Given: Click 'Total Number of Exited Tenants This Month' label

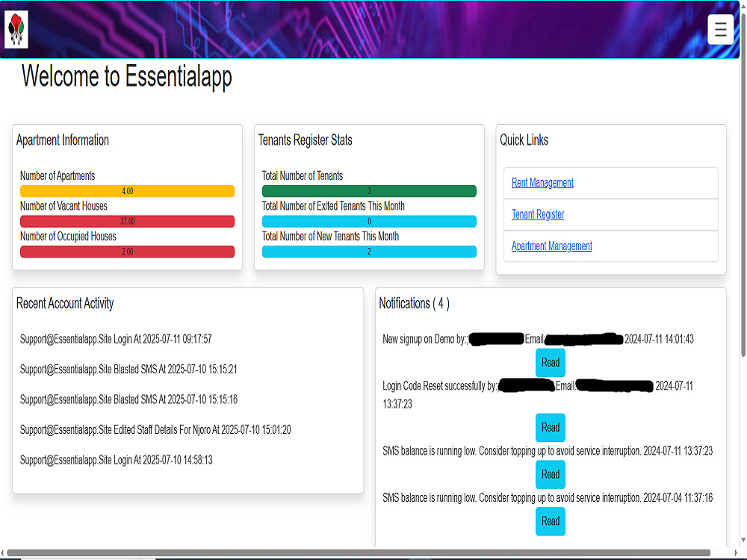Looking at the screenshot, I should pos(333,206).
